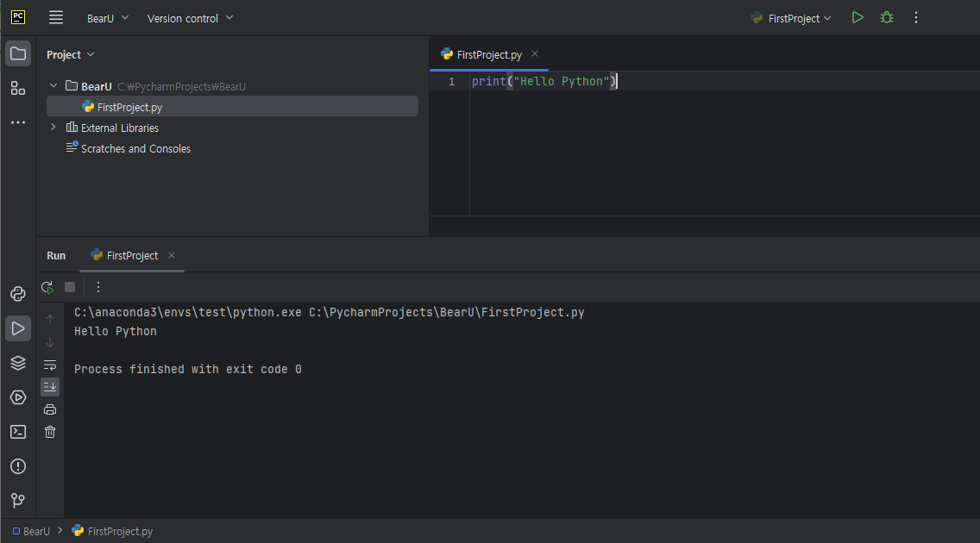The image size is (980, 543).
Task: Click the PyCharm logo icon
Action: point(18,17)
